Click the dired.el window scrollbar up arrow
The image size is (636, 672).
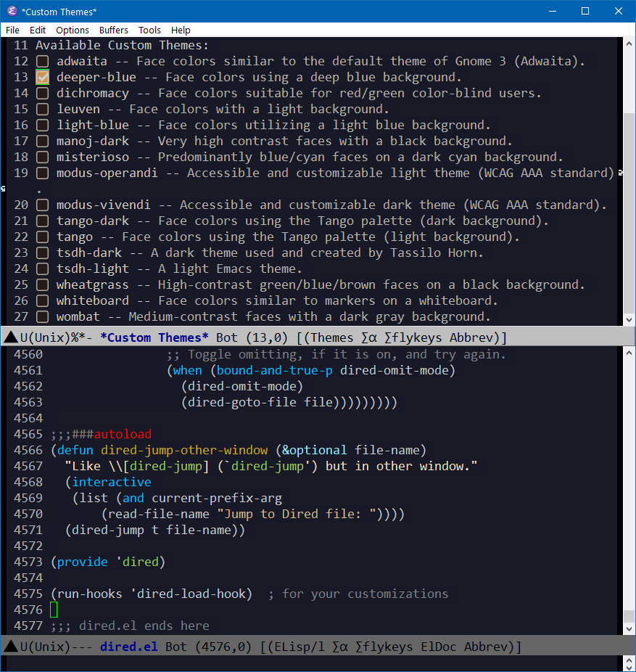pyautogui.click(x=629, y=353)
